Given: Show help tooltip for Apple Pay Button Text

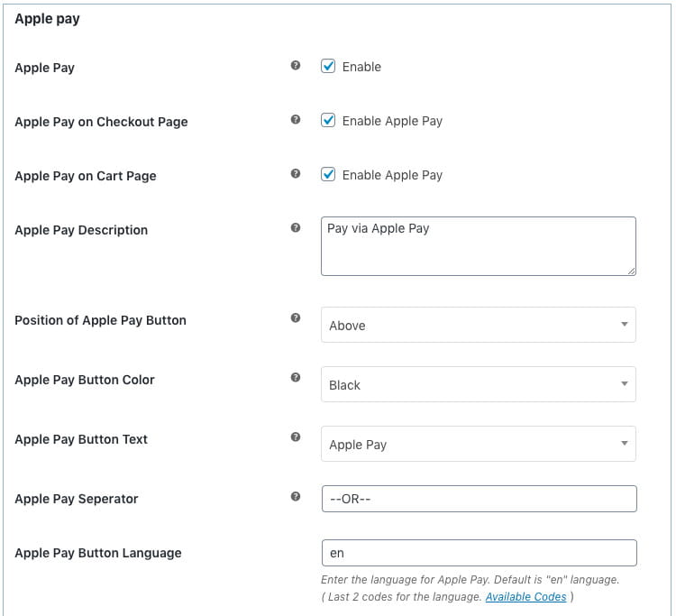Looking at the screenshot, I should point(296,437).
